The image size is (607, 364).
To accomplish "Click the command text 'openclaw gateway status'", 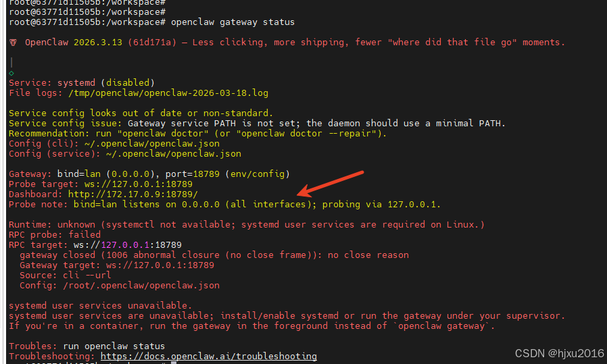I will (233, 22).
